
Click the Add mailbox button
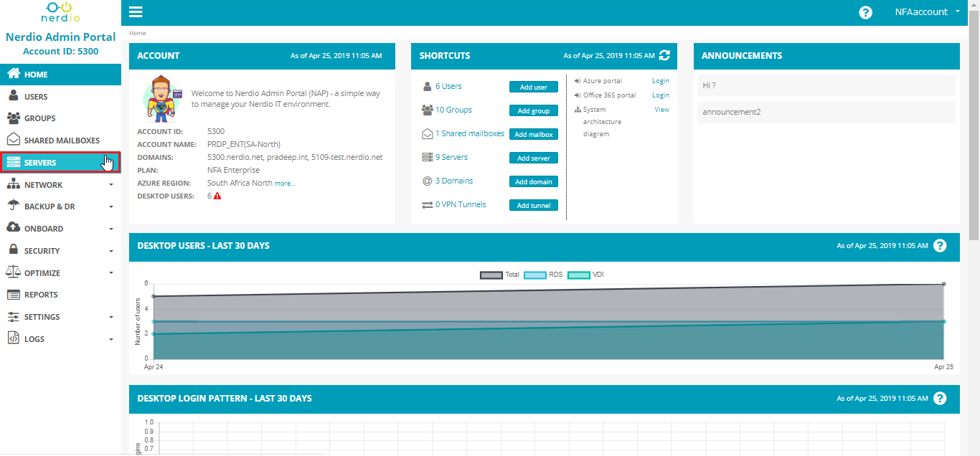coord(534,134)
